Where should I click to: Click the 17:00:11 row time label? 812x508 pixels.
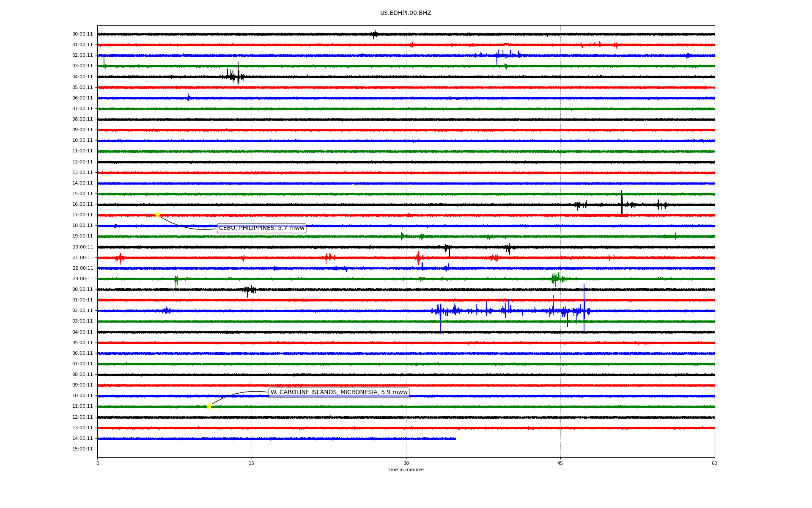pyautogui.click(x=82, y=215)
